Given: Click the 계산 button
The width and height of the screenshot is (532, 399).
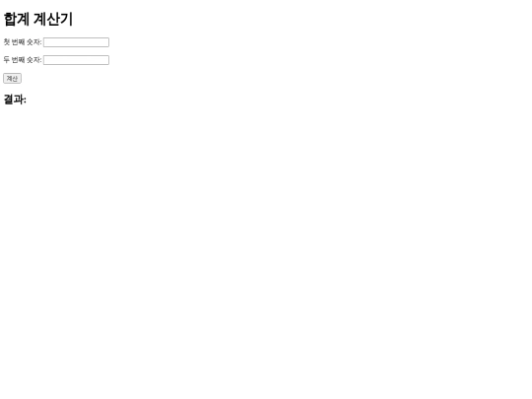Looking at the screenshot, I should coord(12,79).
